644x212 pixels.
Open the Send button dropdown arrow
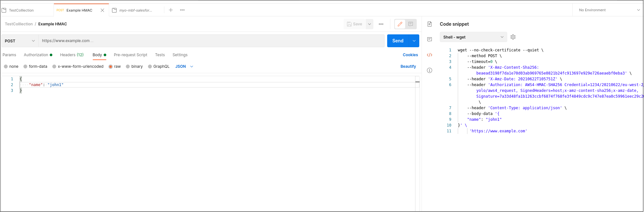pyautogui.click(x=414, y=41)
